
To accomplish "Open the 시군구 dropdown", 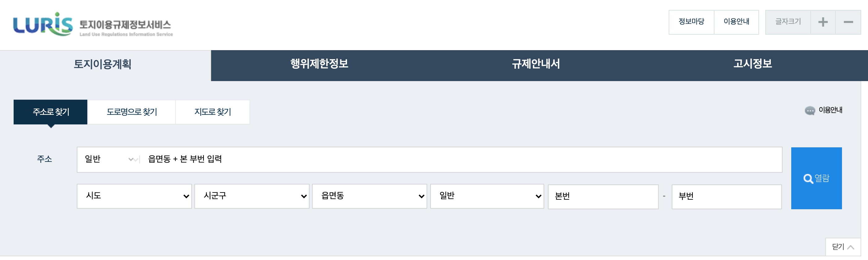I will [x=252, y=196].
